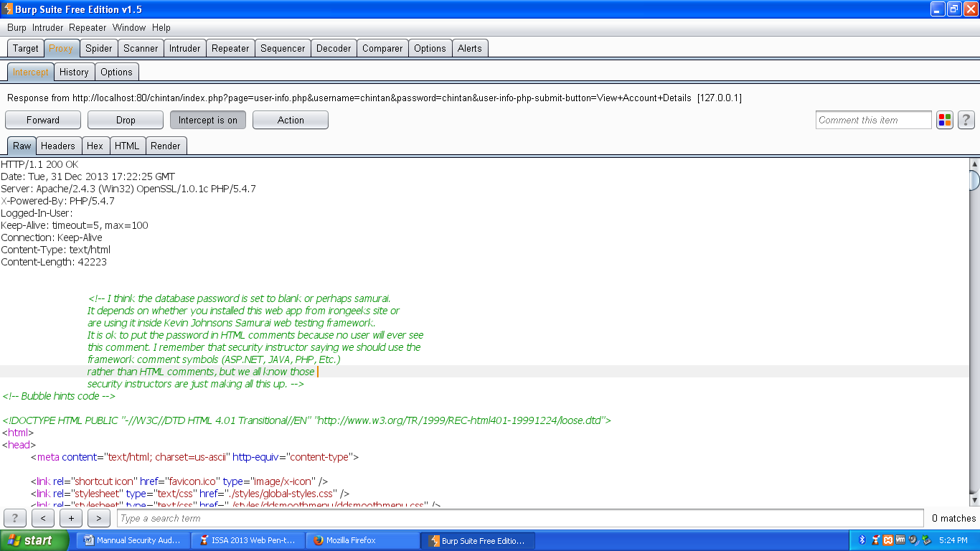
Task: Open help icon beside the comment field
Action: point(966,120)
